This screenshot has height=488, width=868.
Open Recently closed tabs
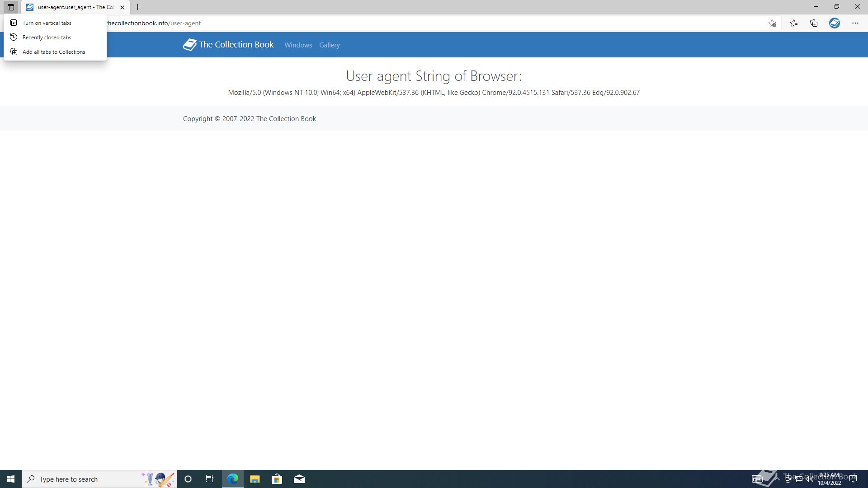pos(55,38)
